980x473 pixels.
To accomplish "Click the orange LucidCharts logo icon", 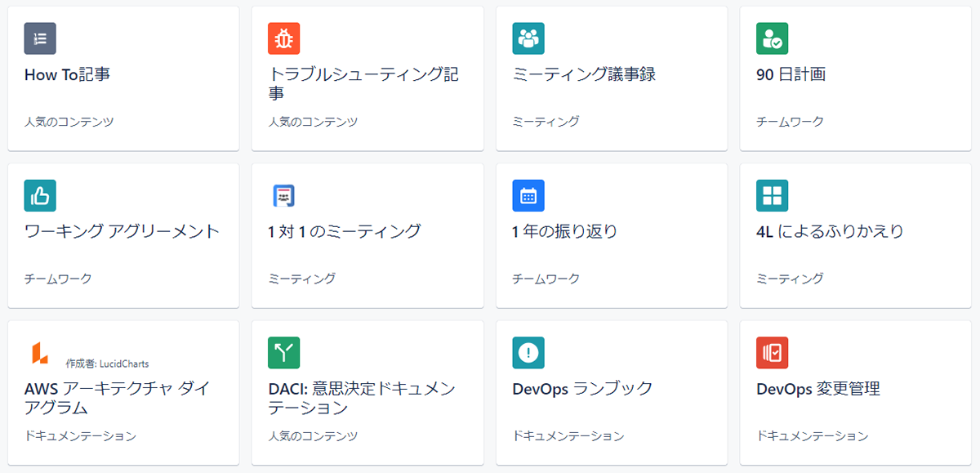I will tap(40, 353).
